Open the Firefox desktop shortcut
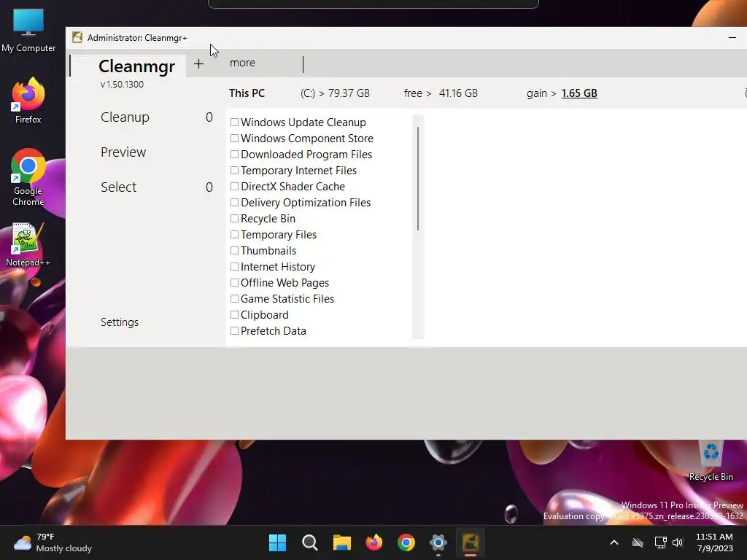This screenshot has height=560, width=747. 28,101
